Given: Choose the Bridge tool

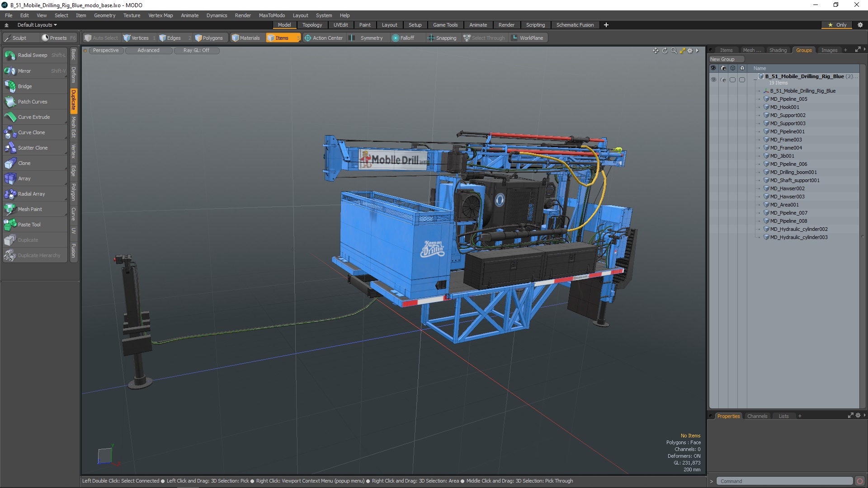Looking at the screenshot, I should (x=35, y=86).
